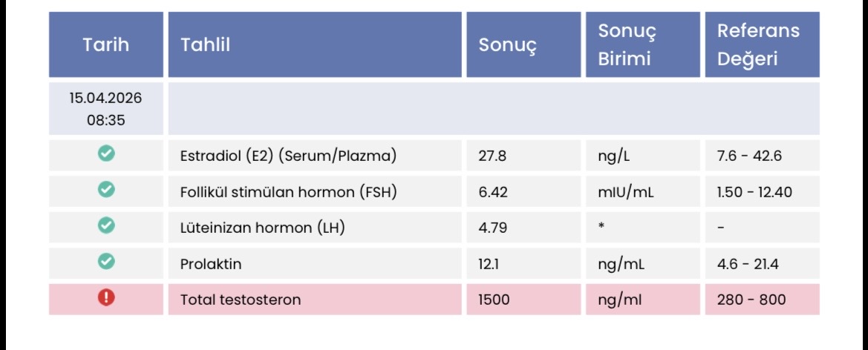Click the green checkmark beside Estradiol (E2)
This screenshot has height=350, width=868.
point(106,154)
